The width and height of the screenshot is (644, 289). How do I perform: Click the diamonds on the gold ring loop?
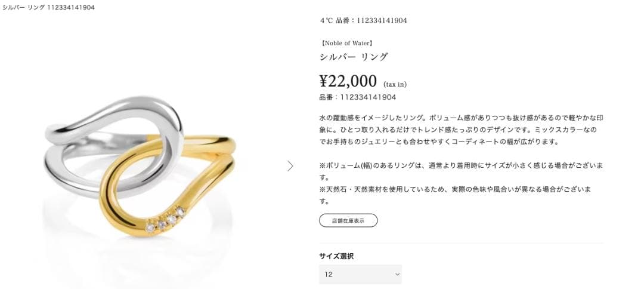point(167,219)
